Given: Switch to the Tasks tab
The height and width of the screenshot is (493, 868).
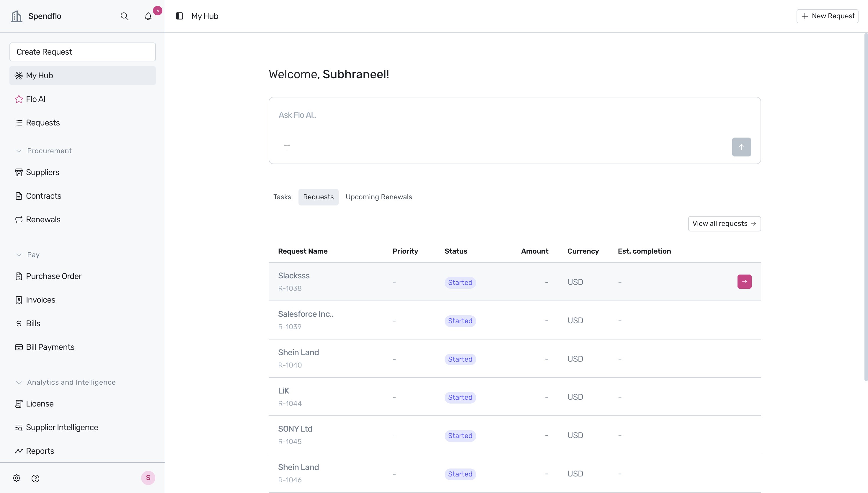Looking at the screenshot, I should (x=282, y=197).
